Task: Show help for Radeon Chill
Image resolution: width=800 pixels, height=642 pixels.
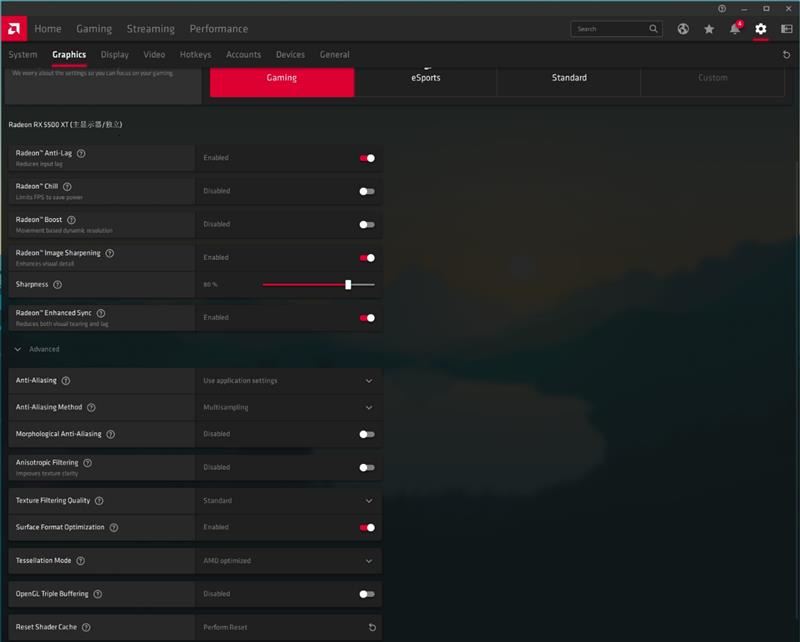Action: (67, 187)
